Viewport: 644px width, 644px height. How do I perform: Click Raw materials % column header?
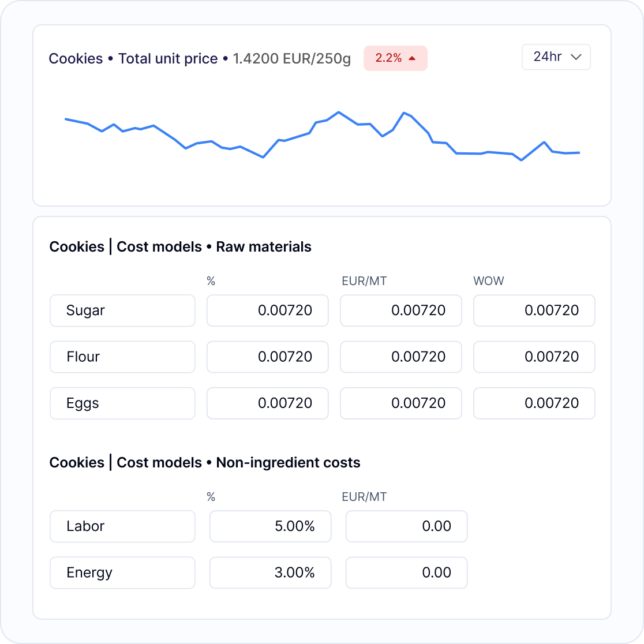(211, 281)
